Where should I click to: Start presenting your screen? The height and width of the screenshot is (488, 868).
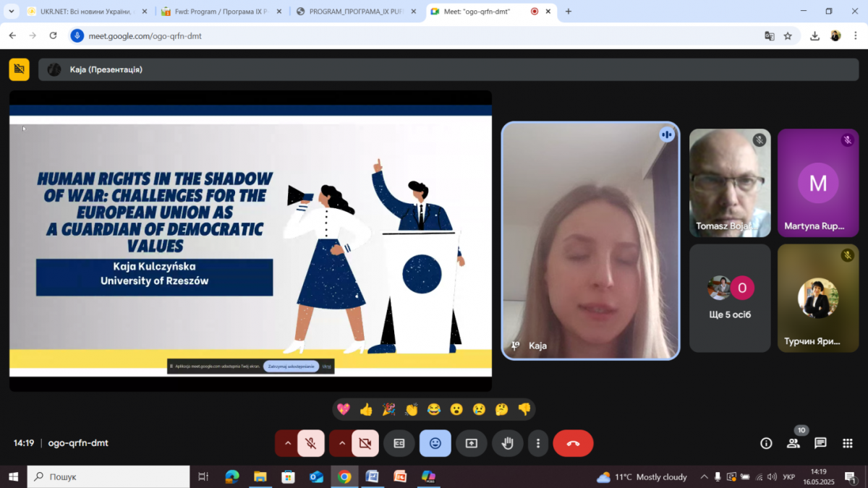(472, 443)
